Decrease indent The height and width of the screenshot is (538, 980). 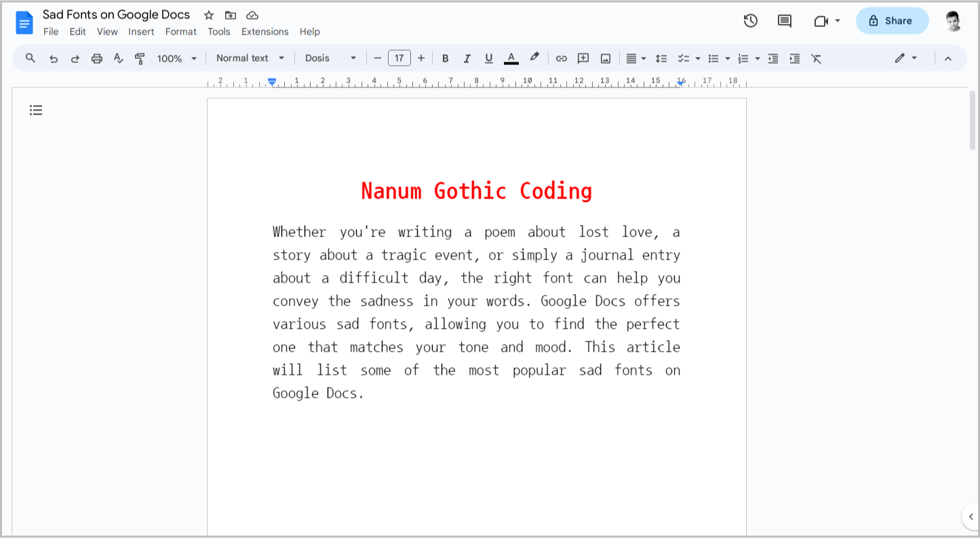click(x=773, y=59)
